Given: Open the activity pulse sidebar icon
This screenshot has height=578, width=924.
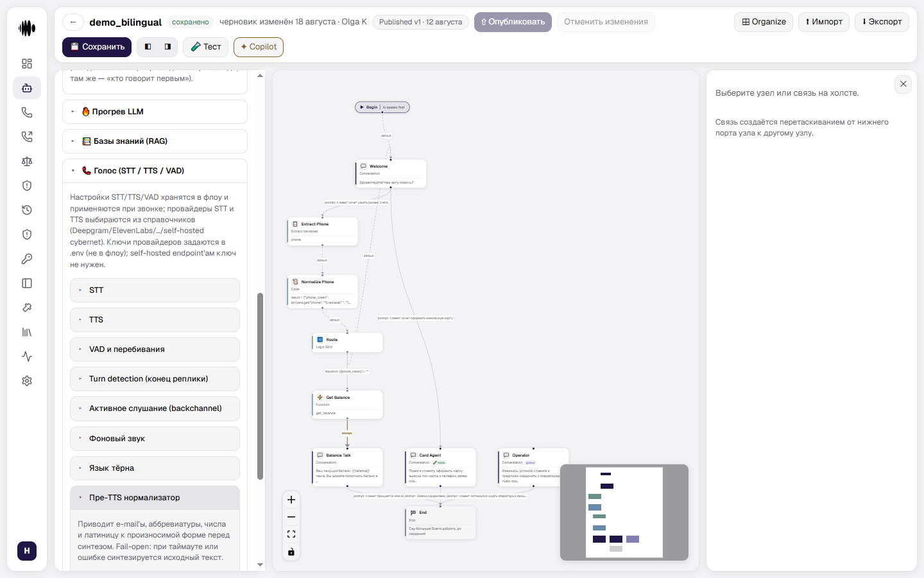Looking at the screenshot, I should [27, 356].
